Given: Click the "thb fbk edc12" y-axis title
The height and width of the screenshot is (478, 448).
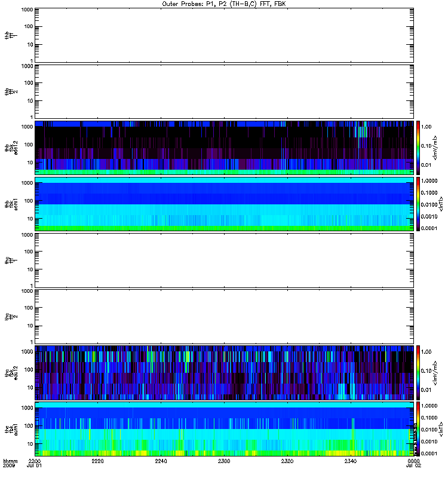Looking at the screenshot, I should (11, 148).
